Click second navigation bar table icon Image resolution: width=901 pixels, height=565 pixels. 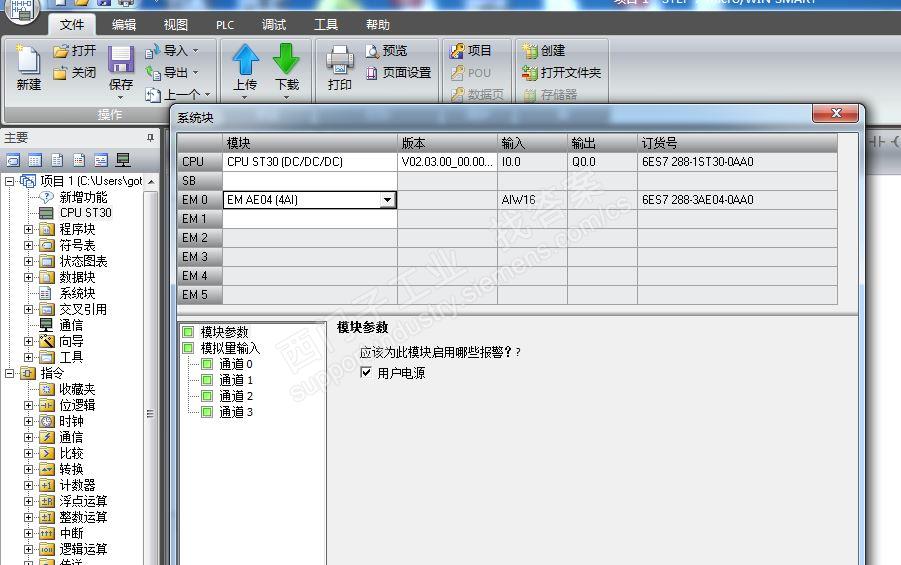point(35,160)
